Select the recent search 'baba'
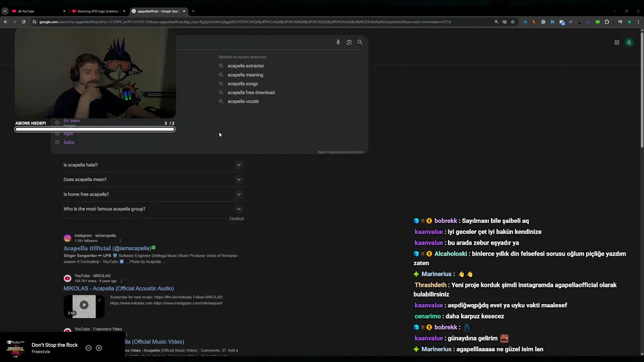This screenshot has width=644, height=362. [x=69, y=142]
